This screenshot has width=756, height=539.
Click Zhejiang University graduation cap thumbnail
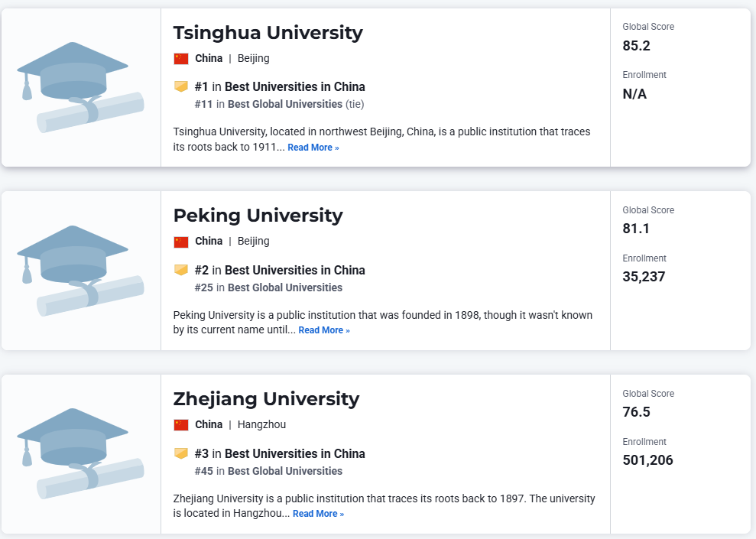(80, 453)
